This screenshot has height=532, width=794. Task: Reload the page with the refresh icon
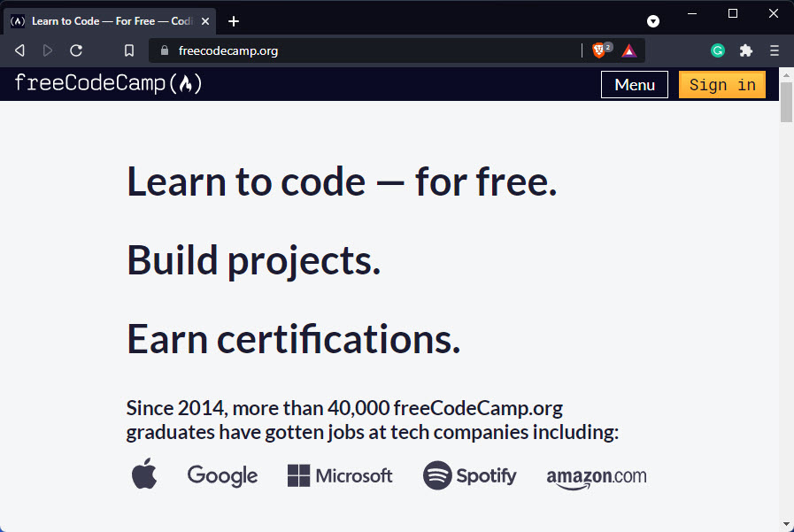coord(76,50)
